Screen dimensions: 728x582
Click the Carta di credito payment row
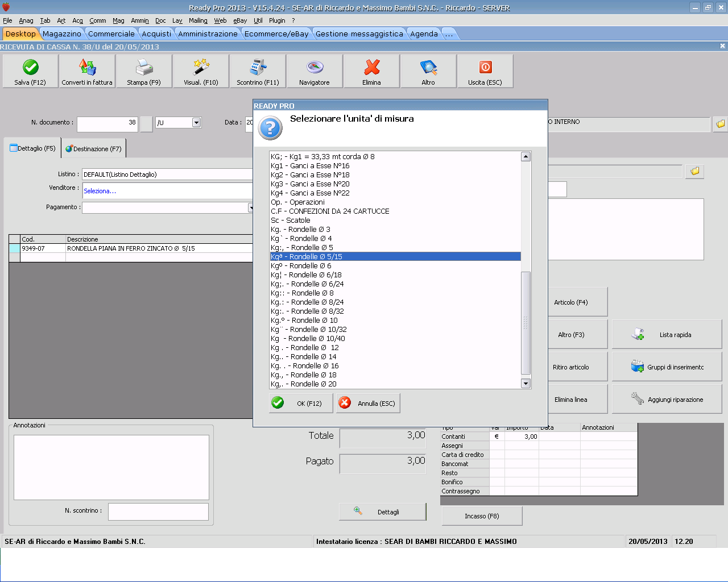(x=539, y=455)
